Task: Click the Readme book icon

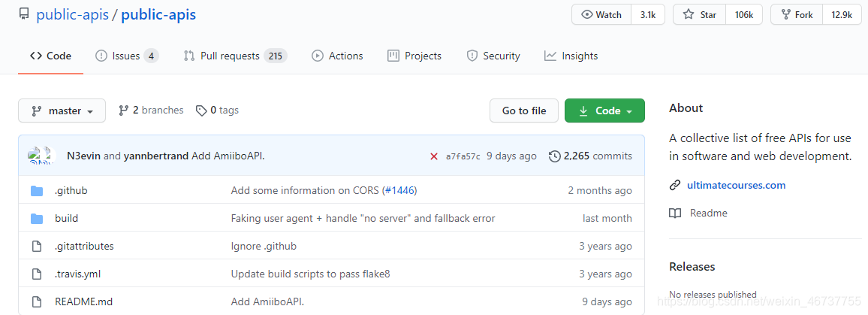Action: [675, 213]
